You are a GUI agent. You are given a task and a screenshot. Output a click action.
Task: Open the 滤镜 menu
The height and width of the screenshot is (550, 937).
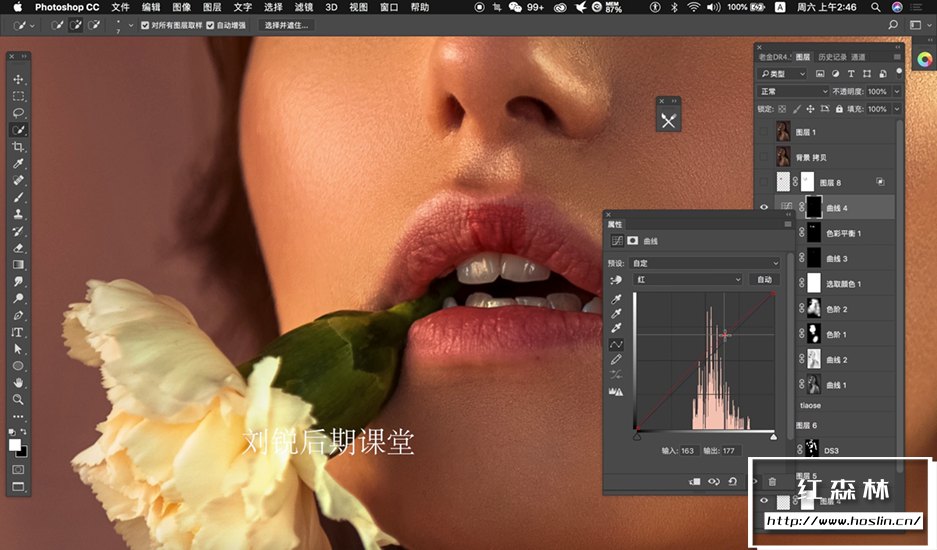(x=304, y=7)
